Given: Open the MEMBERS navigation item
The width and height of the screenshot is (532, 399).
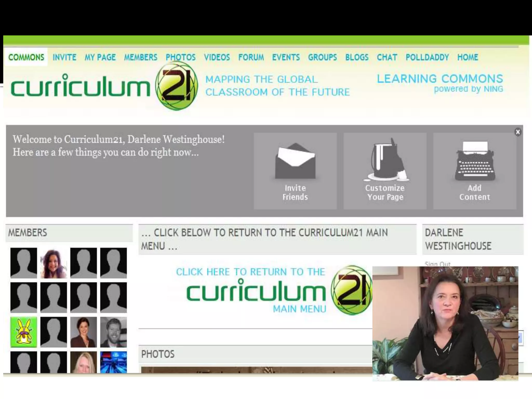Looking at the screenshot, I should 141,57.
